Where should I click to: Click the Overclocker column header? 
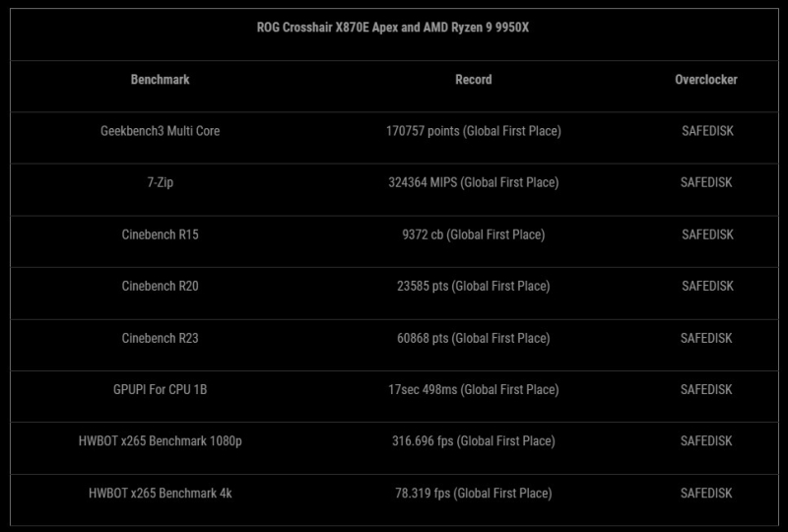(706, 80)
